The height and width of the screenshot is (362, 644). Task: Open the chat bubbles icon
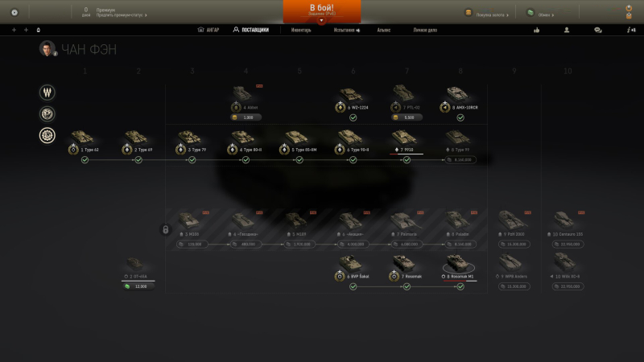click(x=598, y=30)
